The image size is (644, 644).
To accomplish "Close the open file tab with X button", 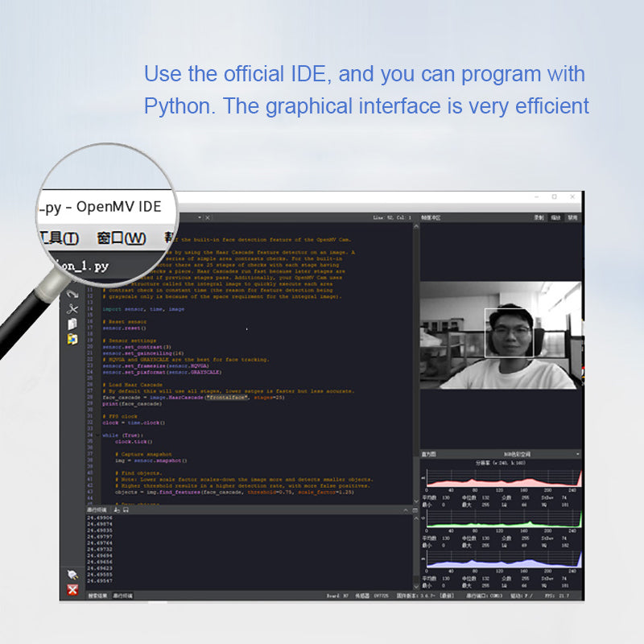I will (x=207, y=217).
